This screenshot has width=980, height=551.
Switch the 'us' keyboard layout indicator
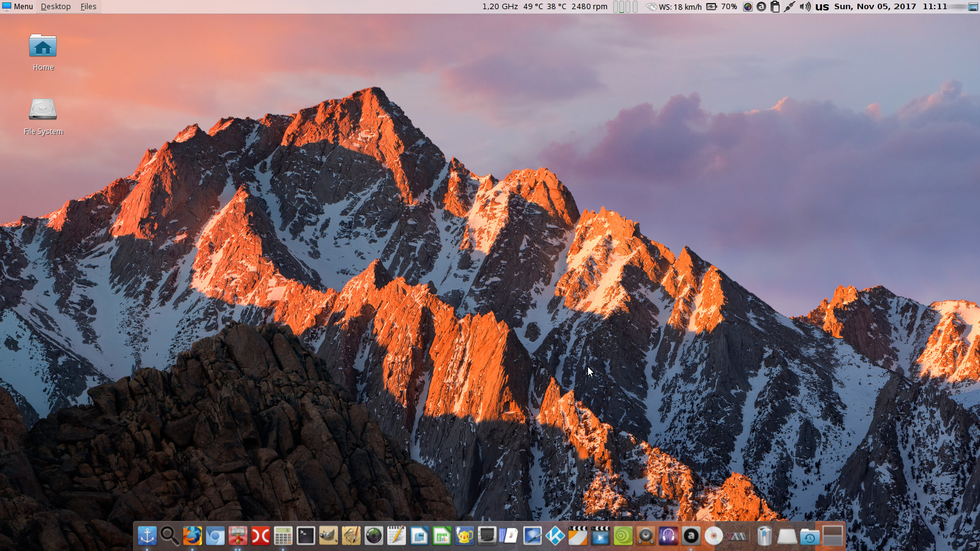point(822,7)
